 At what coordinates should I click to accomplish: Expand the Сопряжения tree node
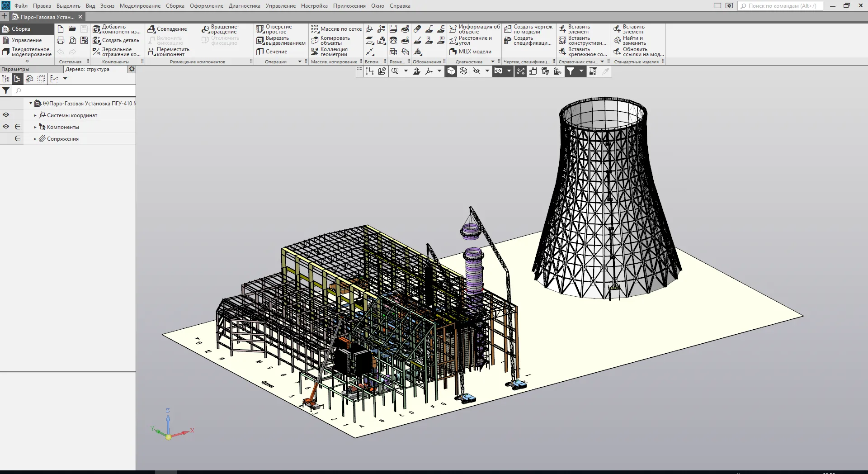[x=35, y=139]
